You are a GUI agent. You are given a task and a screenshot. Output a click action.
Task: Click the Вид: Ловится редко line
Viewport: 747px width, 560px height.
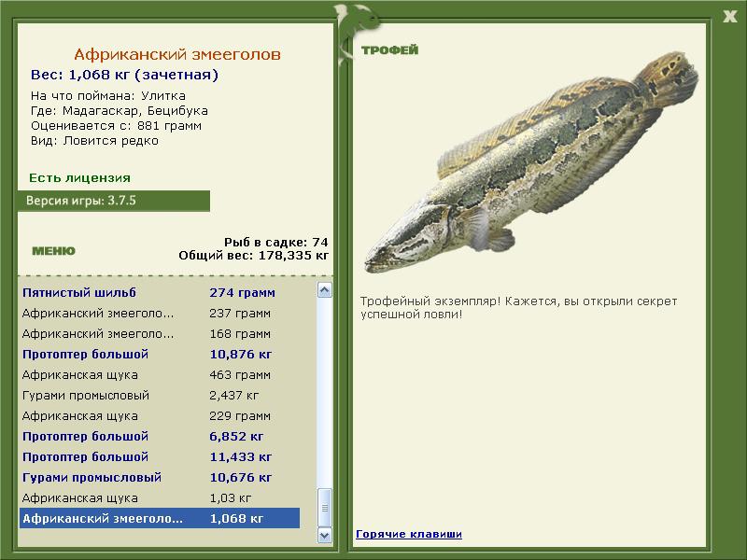click(94, 141)
